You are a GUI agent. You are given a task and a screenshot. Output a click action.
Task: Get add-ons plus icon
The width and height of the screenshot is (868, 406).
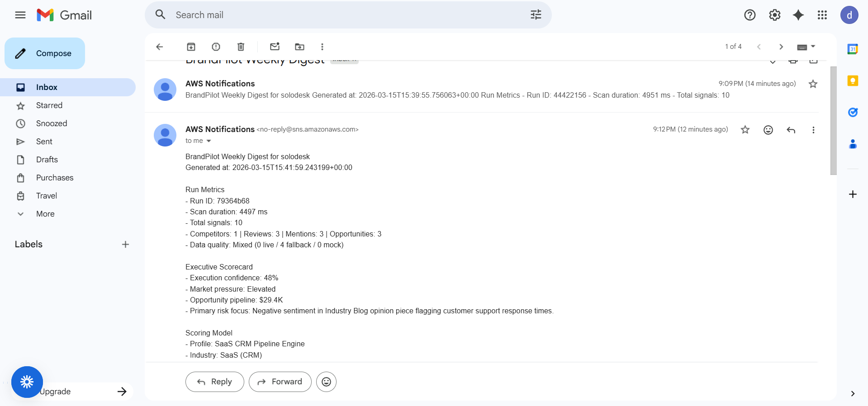[853, 194]
